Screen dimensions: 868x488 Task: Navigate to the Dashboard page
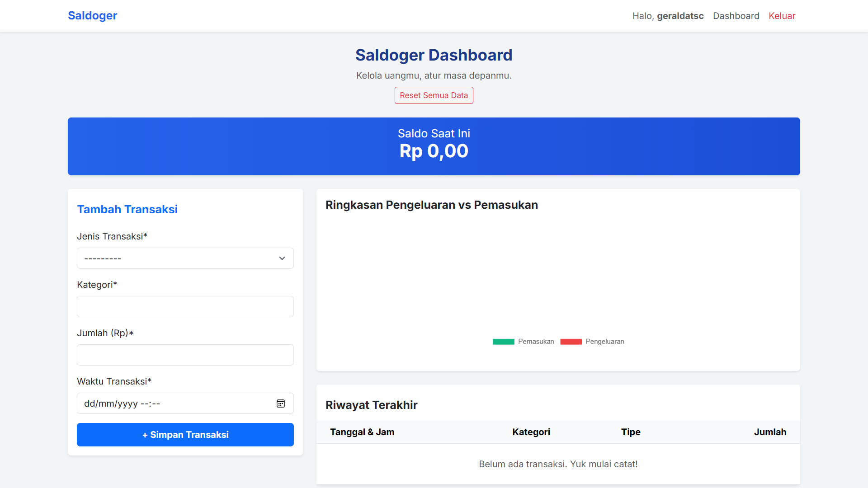click(736, 15)
